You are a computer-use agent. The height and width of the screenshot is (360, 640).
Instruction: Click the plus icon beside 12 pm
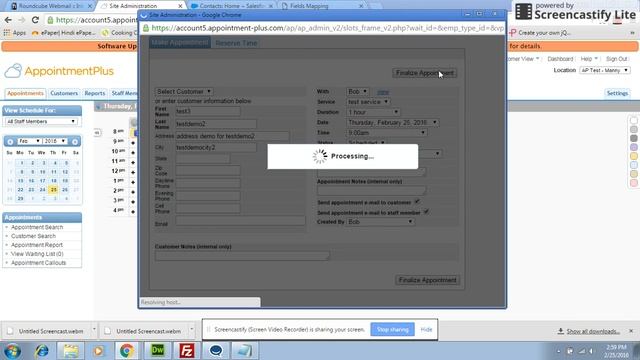click(133, 172)
